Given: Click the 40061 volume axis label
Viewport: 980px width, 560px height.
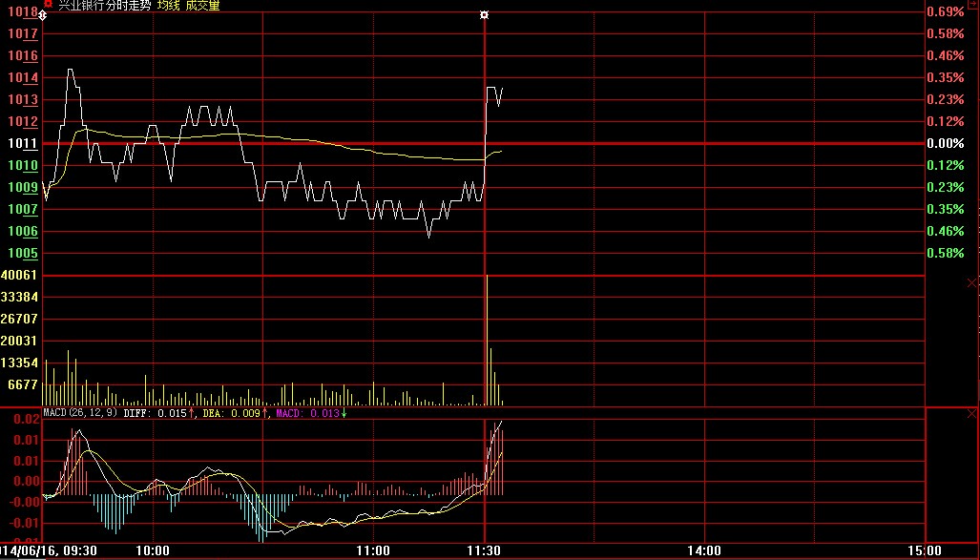Looking at the screenshot, I should click(x=21, y=275).
